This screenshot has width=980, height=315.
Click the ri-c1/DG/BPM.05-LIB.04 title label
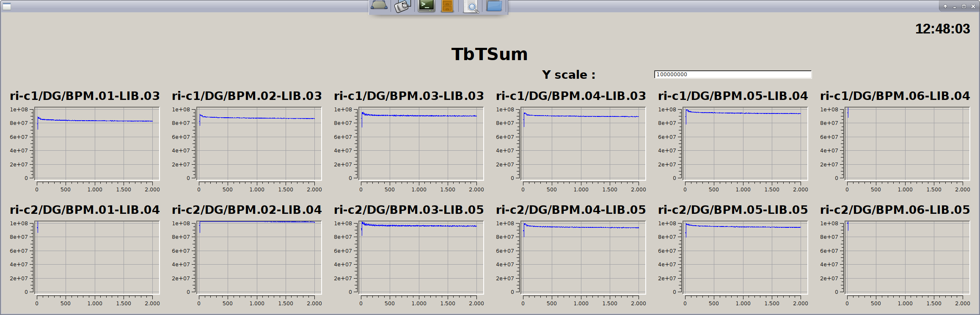[733, 96]
